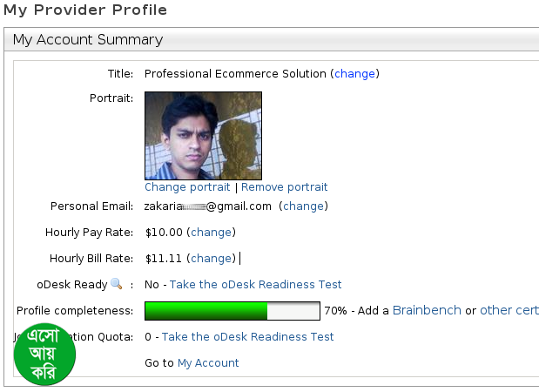Click the My Account Summary section header
Viewport: 539px width, 392px height.
pos(88,40)
